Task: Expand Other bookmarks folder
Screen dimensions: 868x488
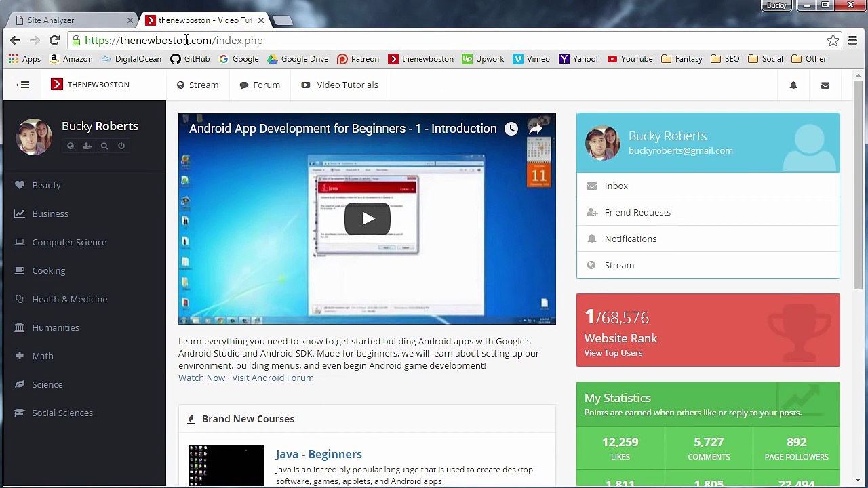Action: (x=809, y=59)
